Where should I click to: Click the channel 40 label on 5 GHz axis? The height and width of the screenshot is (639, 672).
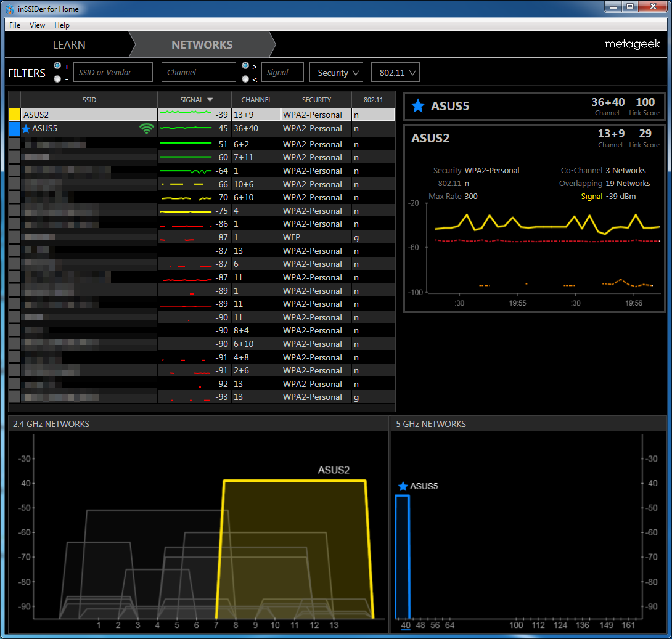(406, 625)
